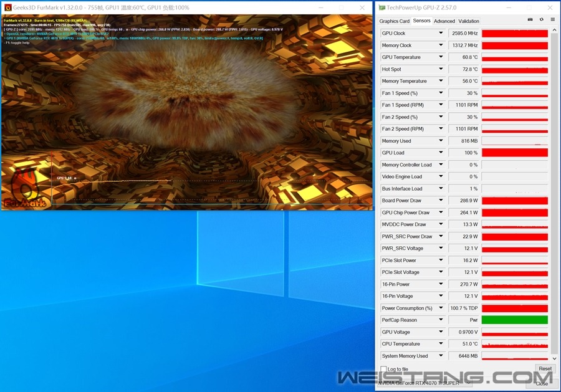Click the Board Power Draw value 286.9 W
Viewport: 561px width, 392px height.
464,201
